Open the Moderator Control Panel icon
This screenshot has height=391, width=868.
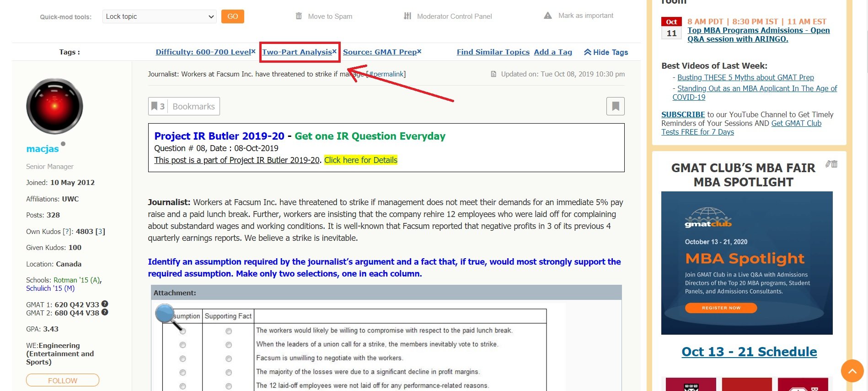pos(407,16)
